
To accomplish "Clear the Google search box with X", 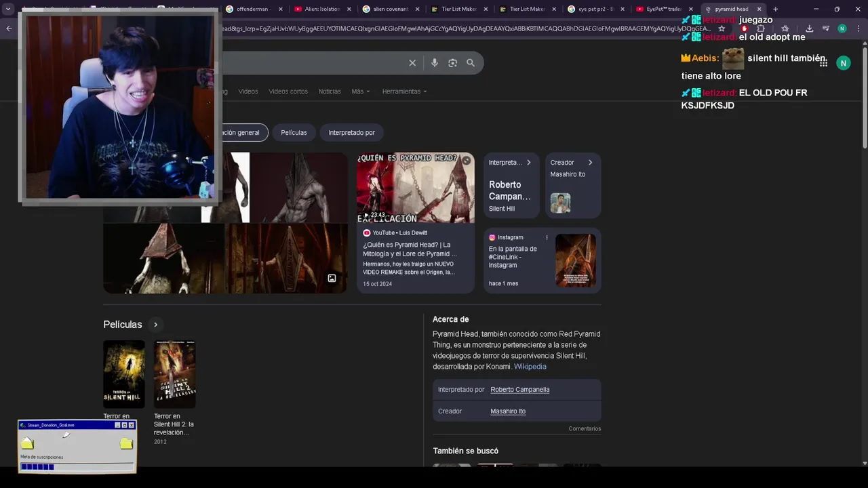I will 412,63.
